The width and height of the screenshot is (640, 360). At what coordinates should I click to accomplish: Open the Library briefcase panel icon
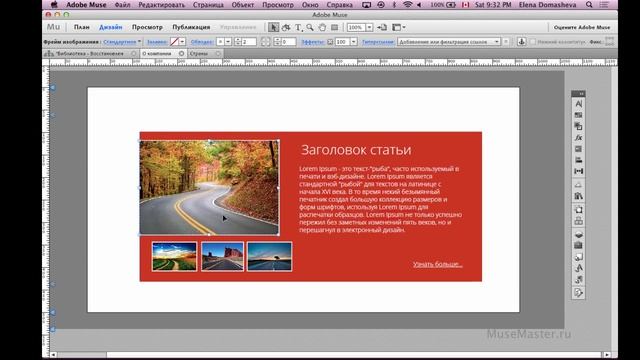tap(578, 245)
